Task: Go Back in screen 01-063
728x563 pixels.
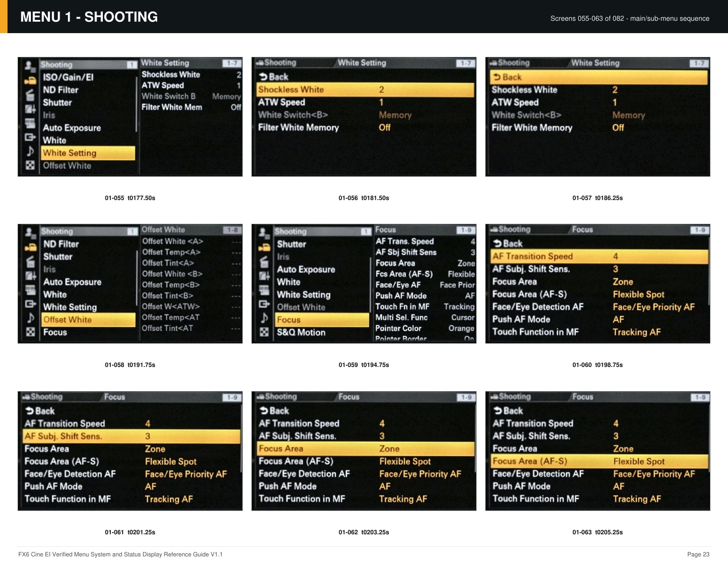Action: 508,411
